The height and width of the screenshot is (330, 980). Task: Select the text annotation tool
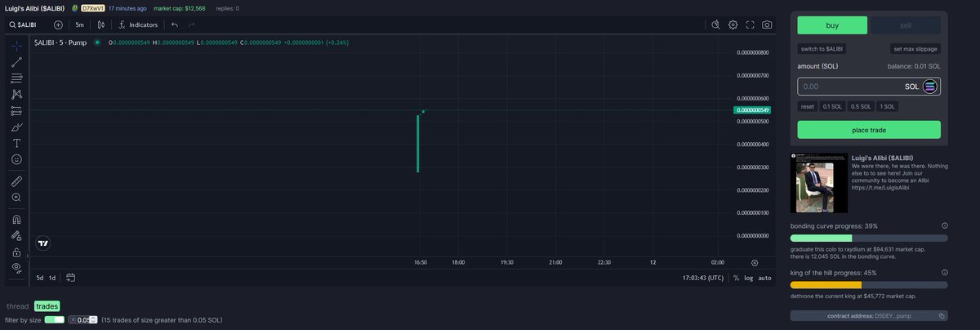pyautogui.click(x=16, y=143)
